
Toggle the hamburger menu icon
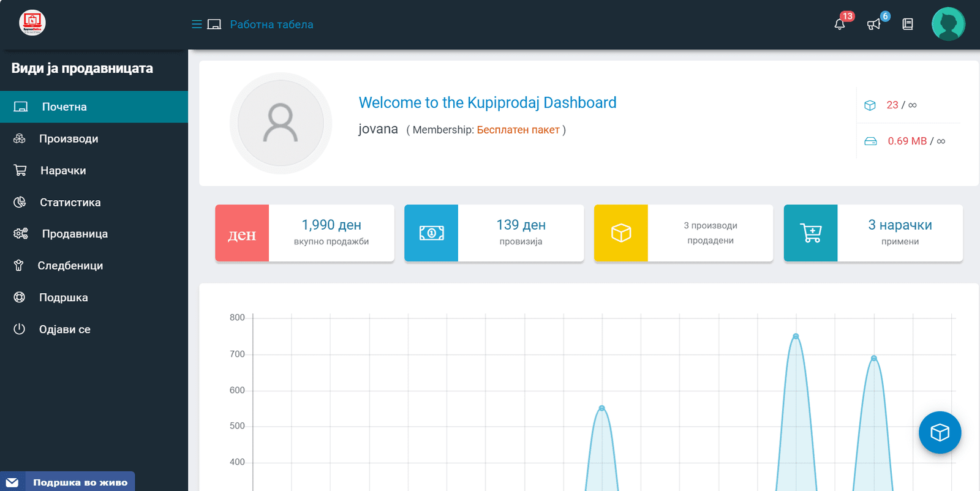click(x=197, y=24)
